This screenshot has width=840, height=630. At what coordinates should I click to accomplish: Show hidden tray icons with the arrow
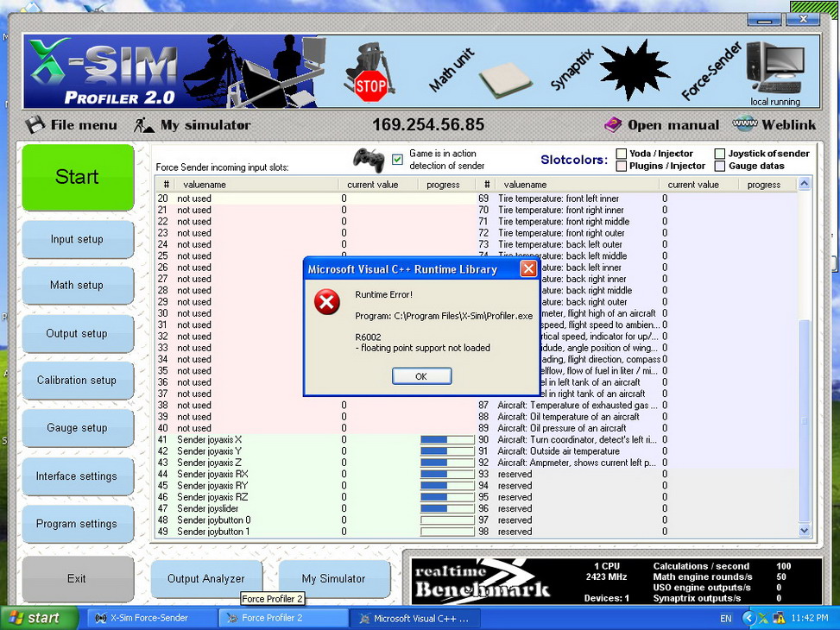748,618
